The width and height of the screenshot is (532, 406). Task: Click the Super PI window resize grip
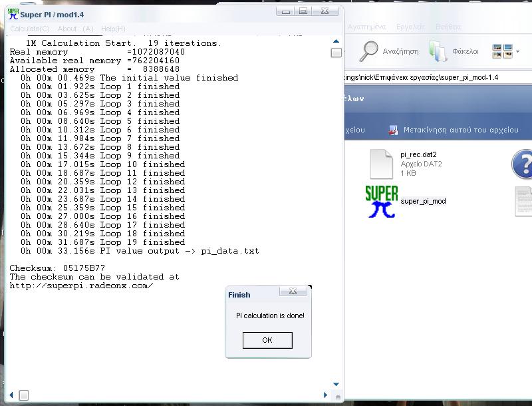click(338, 397)
